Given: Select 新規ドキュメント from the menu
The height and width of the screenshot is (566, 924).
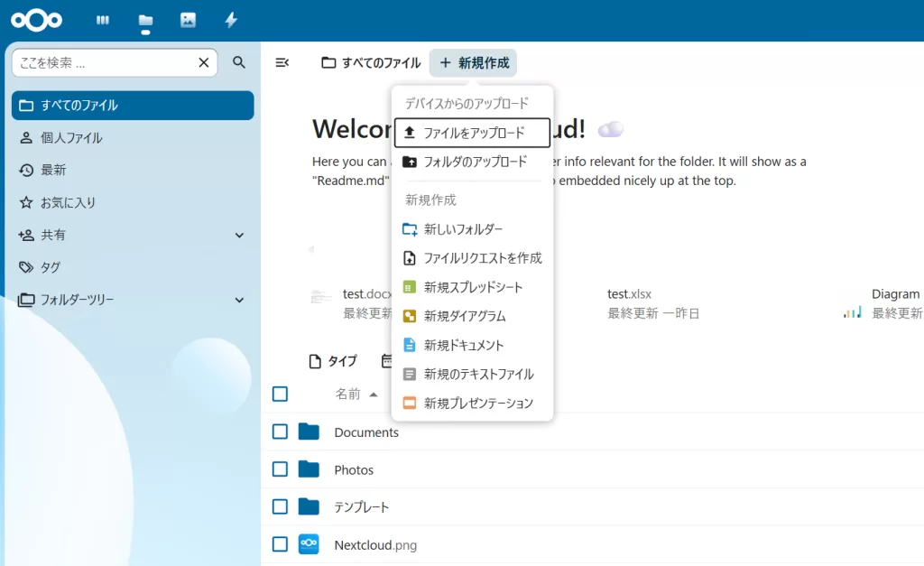Looking at the screenshot, I should coord(465,344).
